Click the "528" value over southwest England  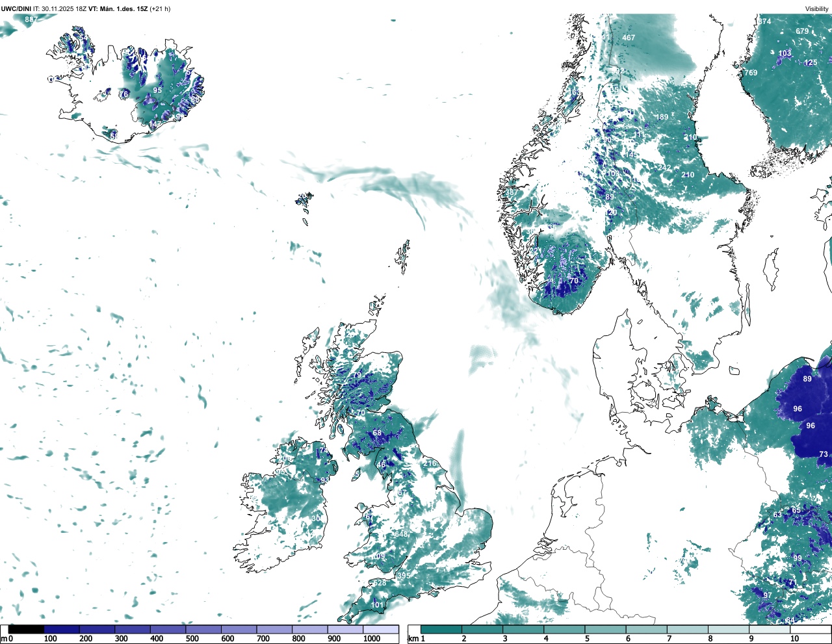coord(380,583)
